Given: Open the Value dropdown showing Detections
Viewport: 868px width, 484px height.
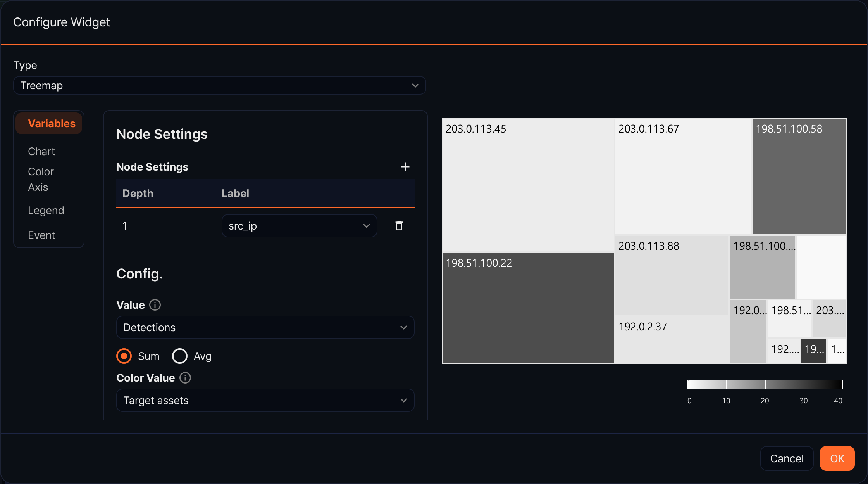Looking at the screenshot, I should pyautogui.click(x=265, y=327).
